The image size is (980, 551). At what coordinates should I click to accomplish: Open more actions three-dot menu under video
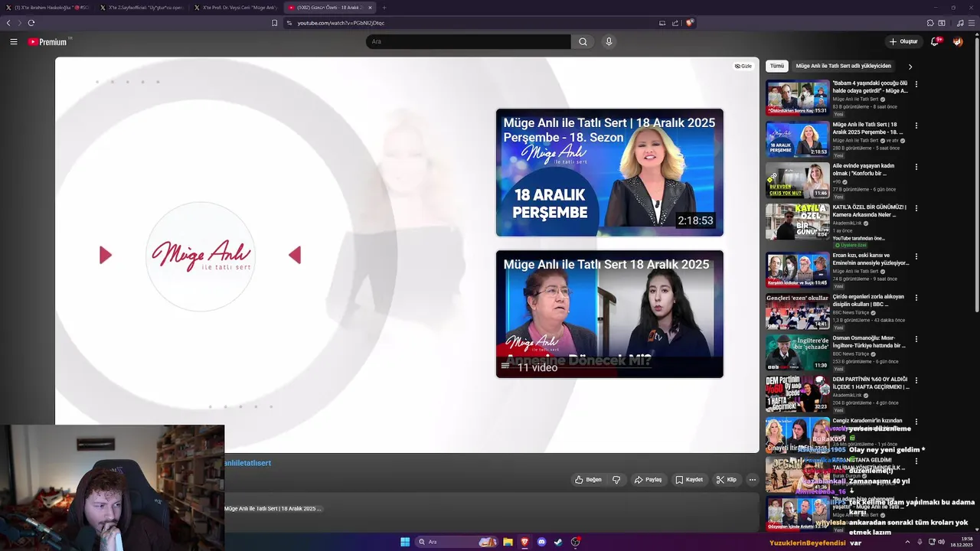(753, 480)
